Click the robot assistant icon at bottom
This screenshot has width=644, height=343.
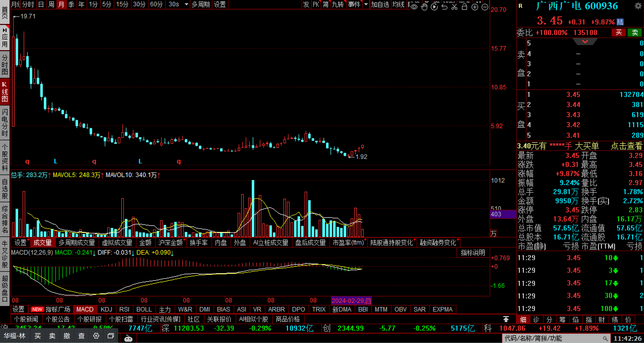tap(128, 338)
